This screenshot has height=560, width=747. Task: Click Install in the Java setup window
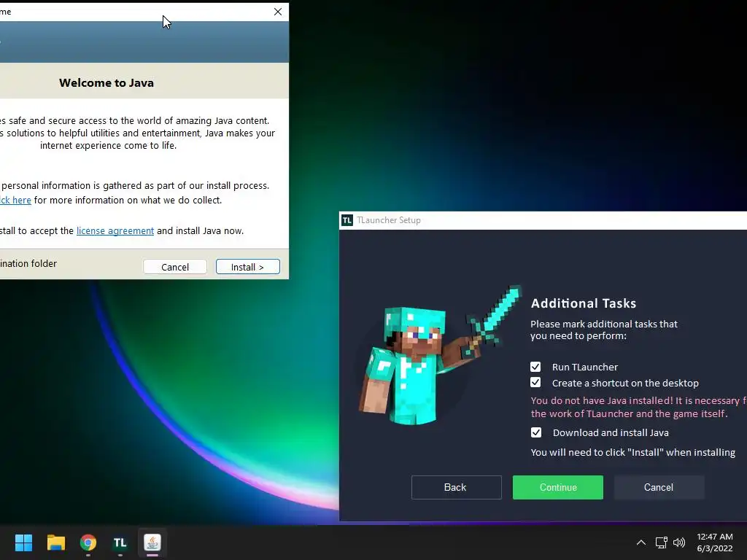pyautogui.click(x=248, y=267)
